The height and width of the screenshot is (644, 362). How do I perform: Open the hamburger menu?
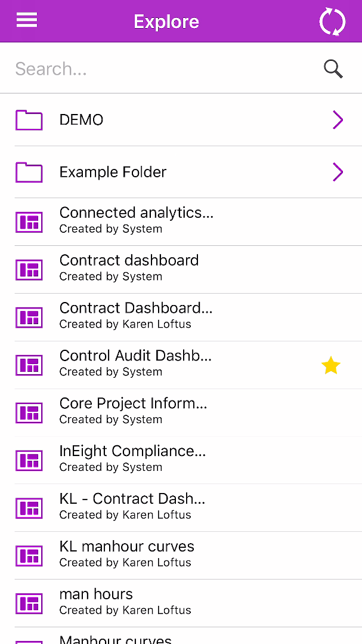pos(27,20)
